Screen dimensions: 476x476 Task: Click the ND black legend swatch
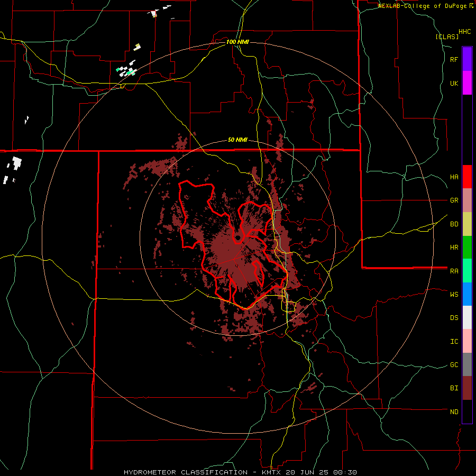467,411
